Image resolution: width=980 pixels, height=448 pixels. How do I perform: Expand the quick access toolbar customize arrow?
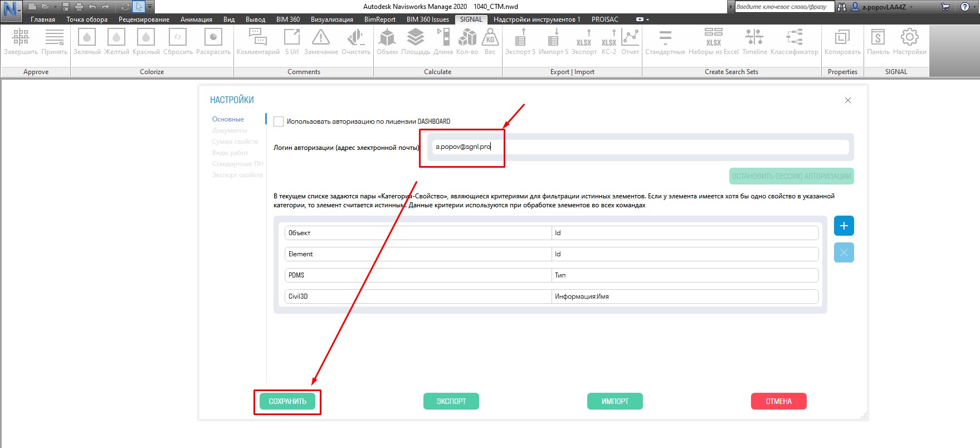click(150, 7)
